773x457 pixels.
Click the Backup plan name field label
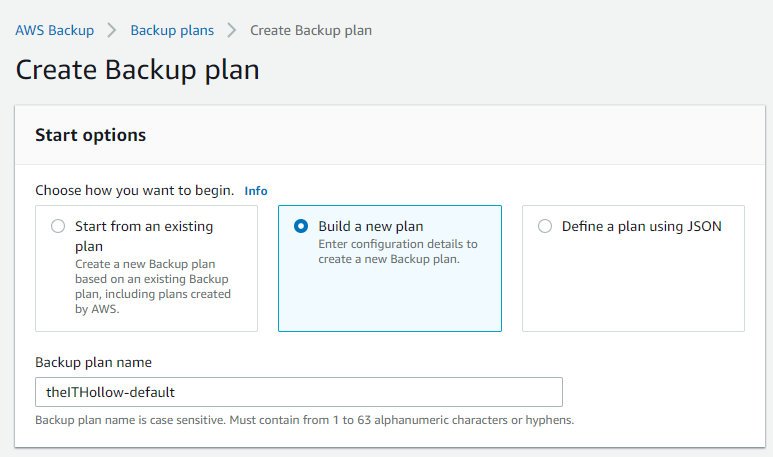pos(93,362)
